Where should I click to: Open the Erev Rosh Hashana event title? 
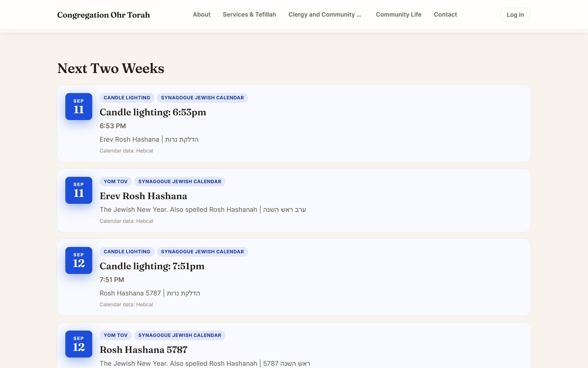point(143,196)
